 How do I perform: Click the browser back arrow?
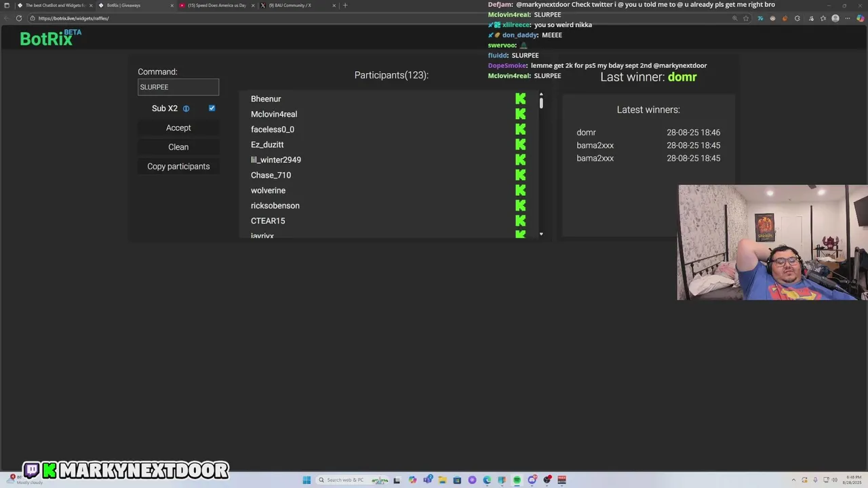click(7, 18)
